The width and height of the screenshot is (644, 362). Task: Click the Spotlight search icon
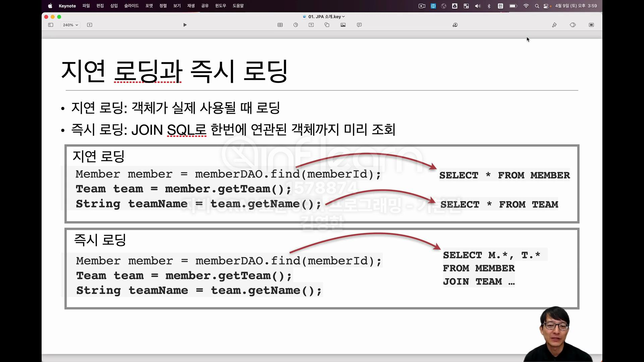pos(537,6)
